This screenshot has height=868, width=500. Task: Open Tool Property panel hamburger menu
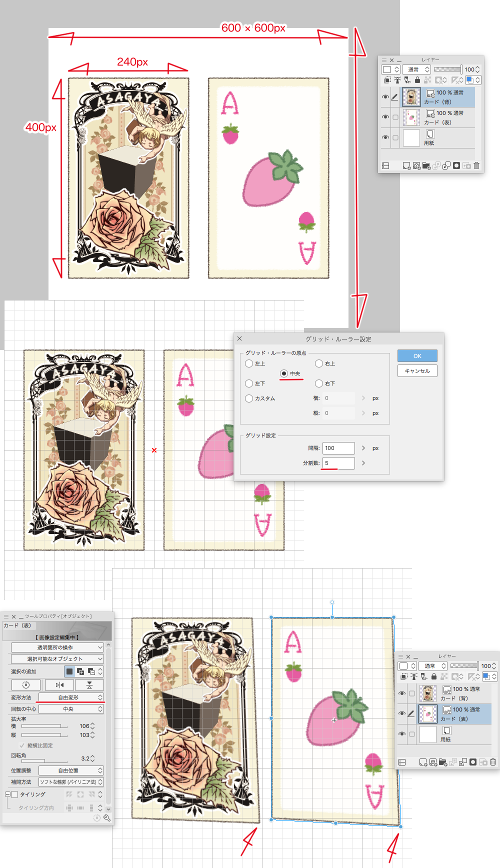(x=6, y=616)
